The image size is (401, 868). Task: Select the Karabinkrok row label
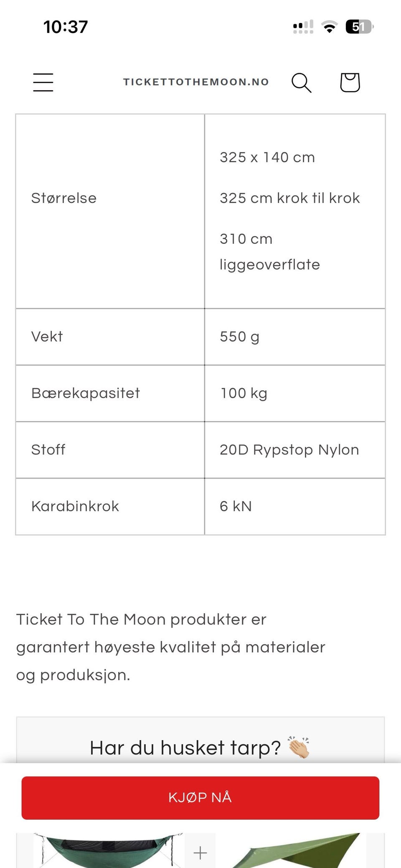[75, 506]
